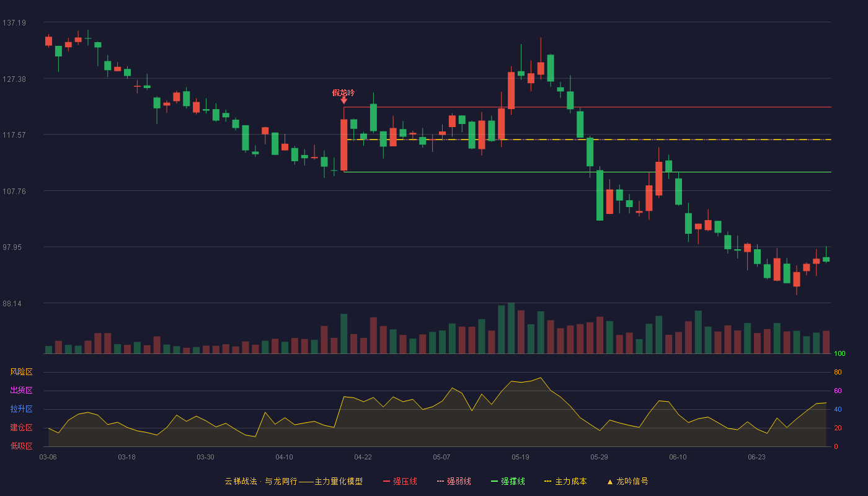The image size is (868, 496).
Task: Click the 出货区 zone label
Action: tap(21, 391)
